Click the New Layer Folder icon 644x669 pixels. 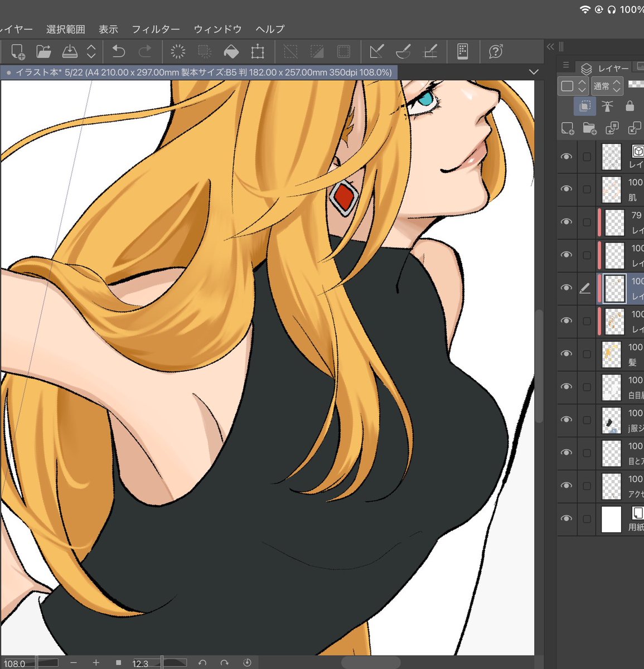[589, 128]
